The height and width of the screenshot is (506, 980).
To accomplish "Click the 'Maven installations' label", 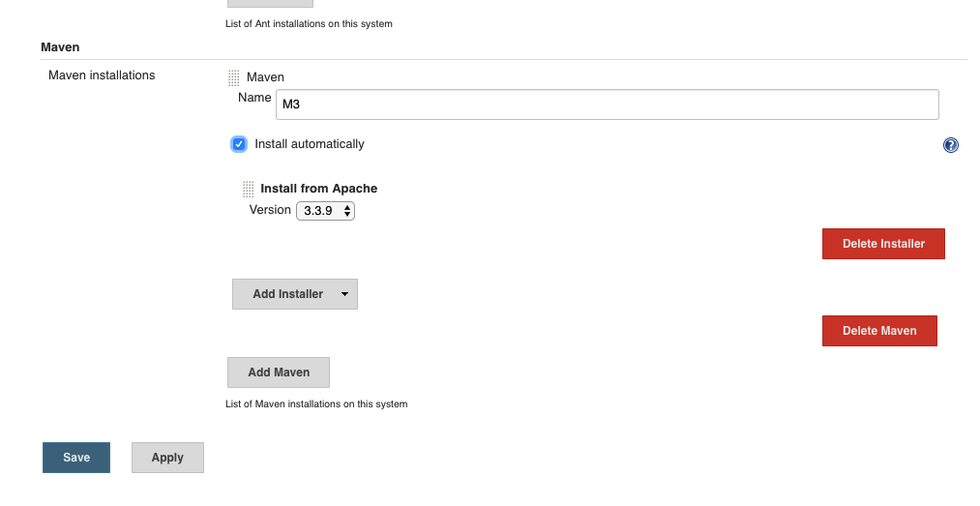I will coord(102,74).
